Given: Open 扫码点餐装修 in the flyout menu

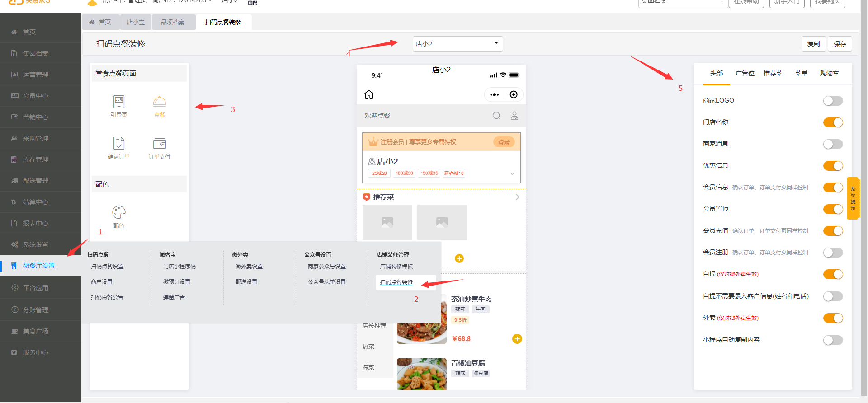Looking at the screenshot, I should pyautogui.click(x=396, y=282).
